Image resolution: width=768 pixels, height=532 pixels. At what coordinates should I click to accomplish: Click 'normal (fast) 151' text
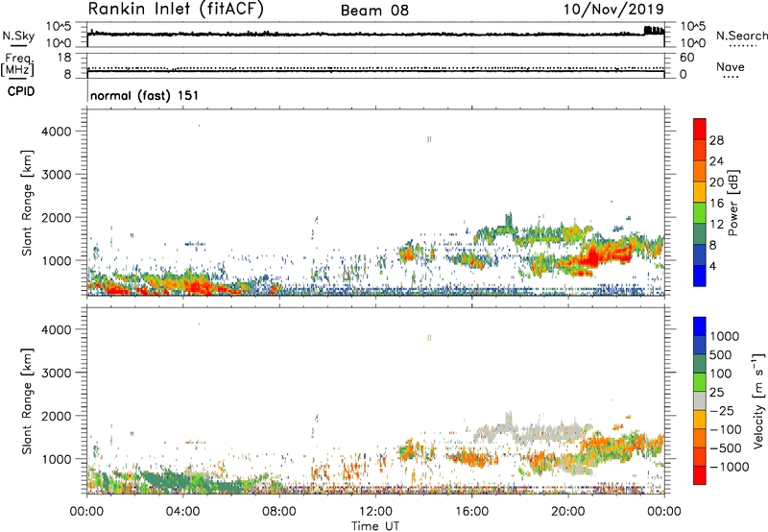click(145, 95)
